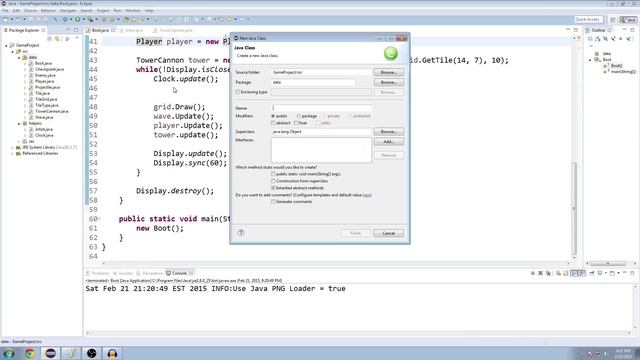Expand the JRE System Library node
This screenshot has width=640, height=360.
[x=13, y=147]
